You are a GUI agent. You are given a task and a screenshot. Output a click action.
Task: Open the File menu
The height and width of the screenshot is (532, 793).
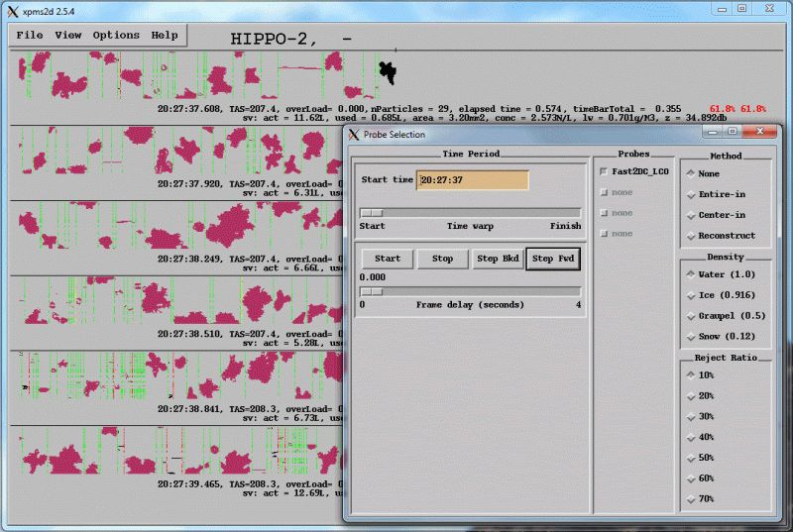30,35
